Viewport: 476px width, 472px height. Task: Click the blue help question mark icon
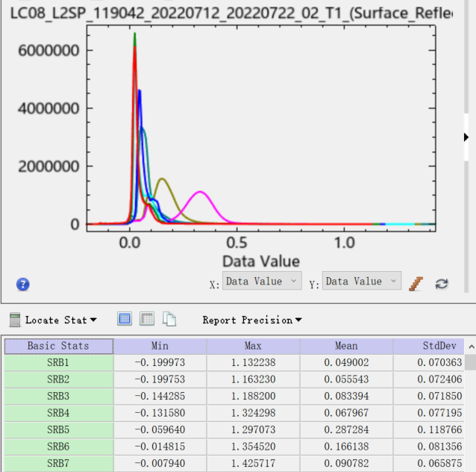(x=23, y=285)
